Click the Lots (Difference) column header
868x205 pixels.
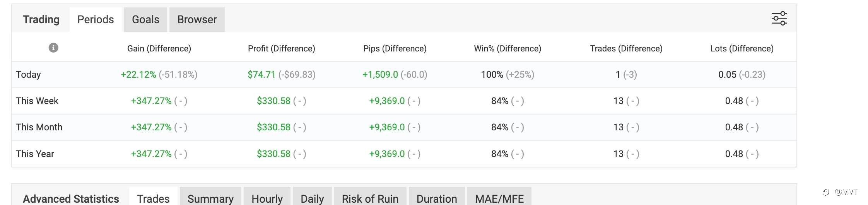tap(742, 48)
